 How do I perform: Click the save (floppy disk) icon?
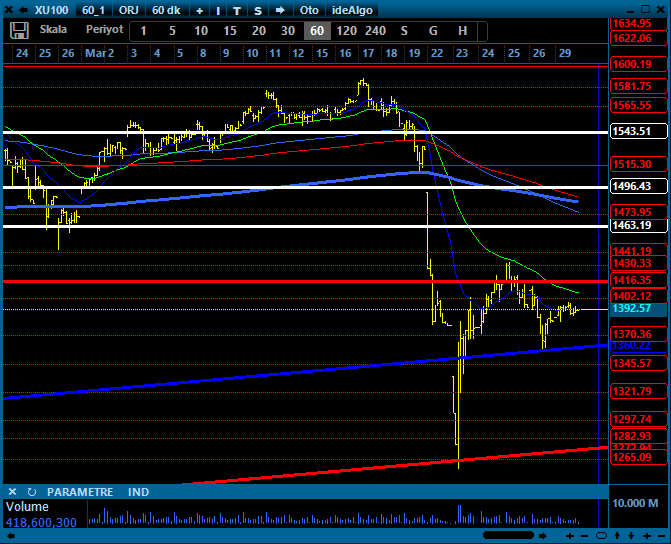pos(18,30)
